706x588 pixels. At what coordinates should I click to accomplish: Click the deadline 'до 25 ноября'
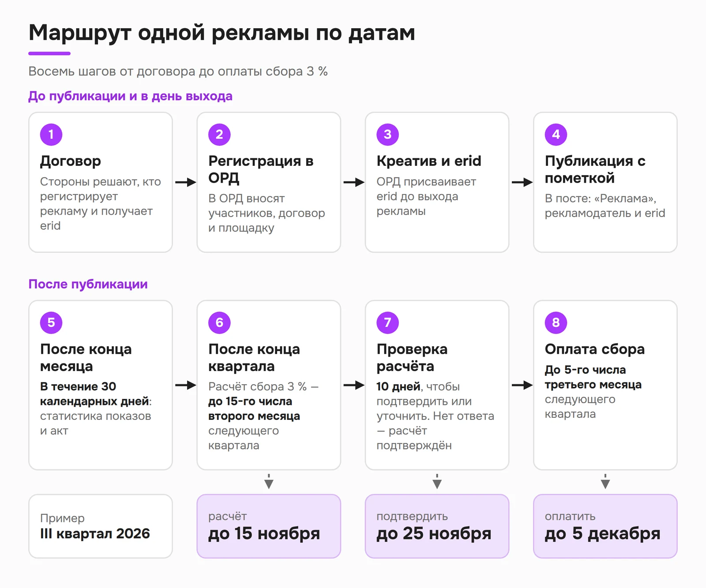(x=434, y=534)
